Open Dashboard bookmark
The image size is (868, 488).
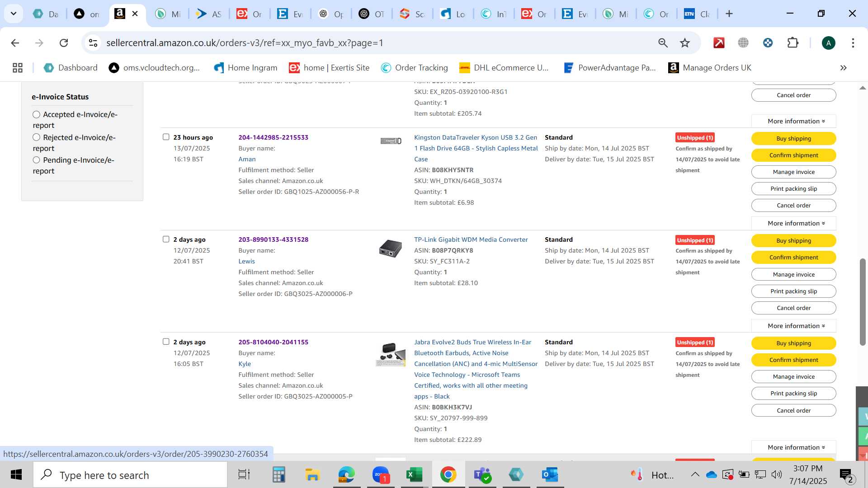click(71, 68)
